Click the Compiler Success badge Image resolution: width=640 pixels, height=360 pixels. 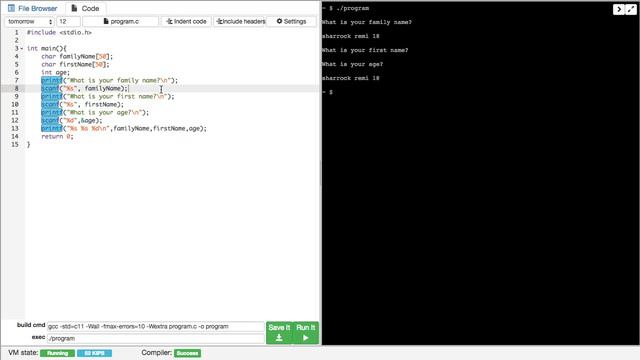point(187,353)
